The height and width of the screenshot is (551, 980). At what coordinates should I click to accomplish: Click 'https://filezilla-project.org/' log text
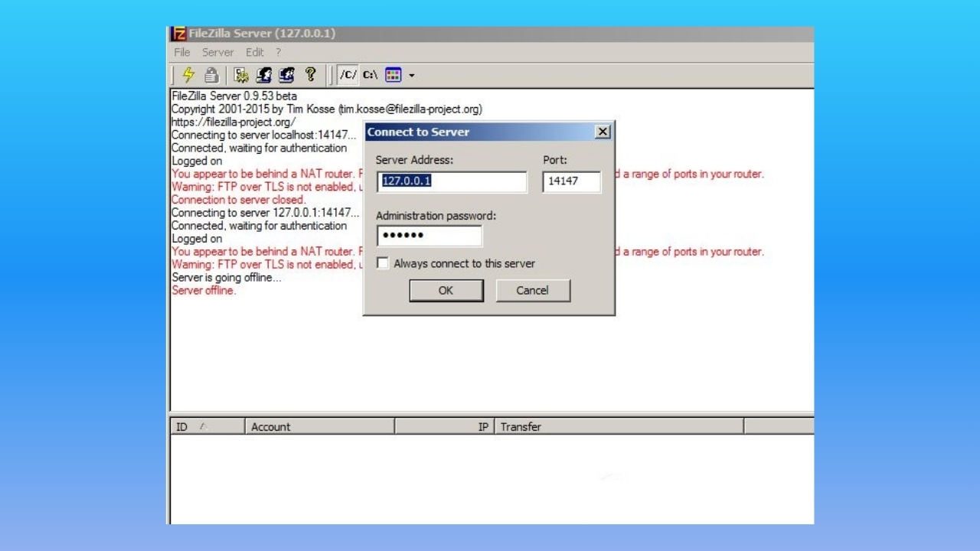point(234,122)
